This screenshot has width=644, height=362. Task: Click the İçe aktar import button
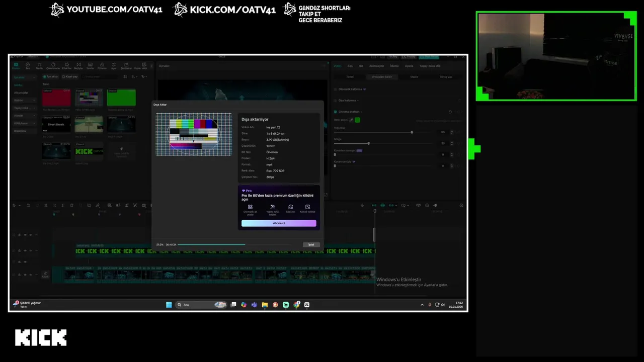pyautogui.click(x=51, y=77)
